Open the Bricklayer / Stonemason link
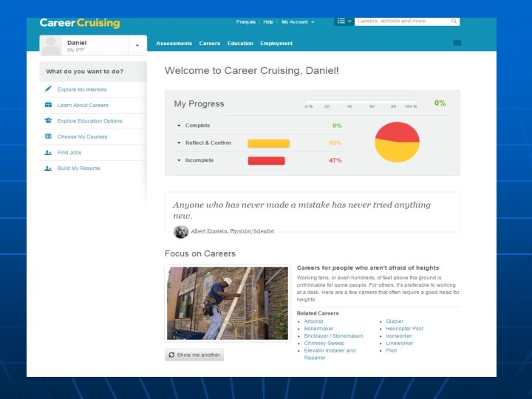Screen dimensions: 532x399 [333, 336]
